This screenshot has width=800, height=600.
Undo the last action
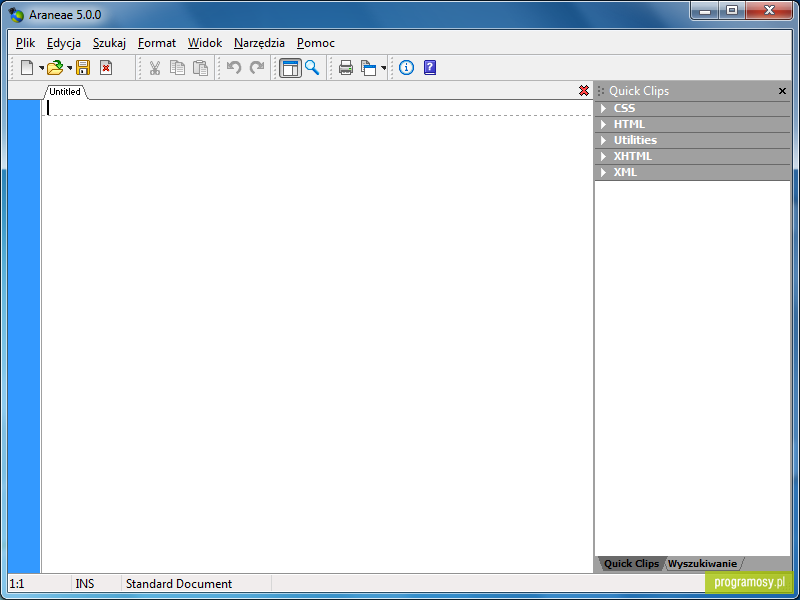234,67
